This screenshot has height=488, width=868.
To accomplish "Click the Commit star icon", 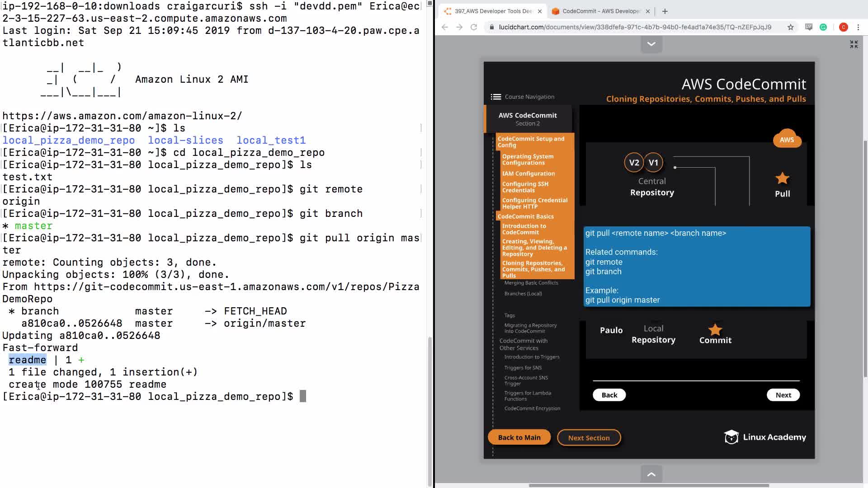I will 715,329.
